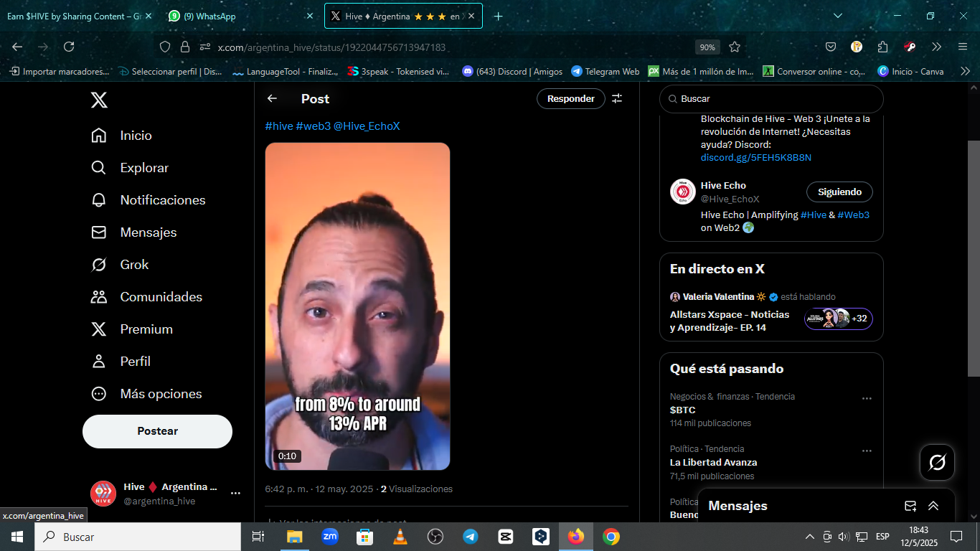The height and width of the screenshot is (551, 980).
Task: Click the X logo home icon
Action: [99, 100]
